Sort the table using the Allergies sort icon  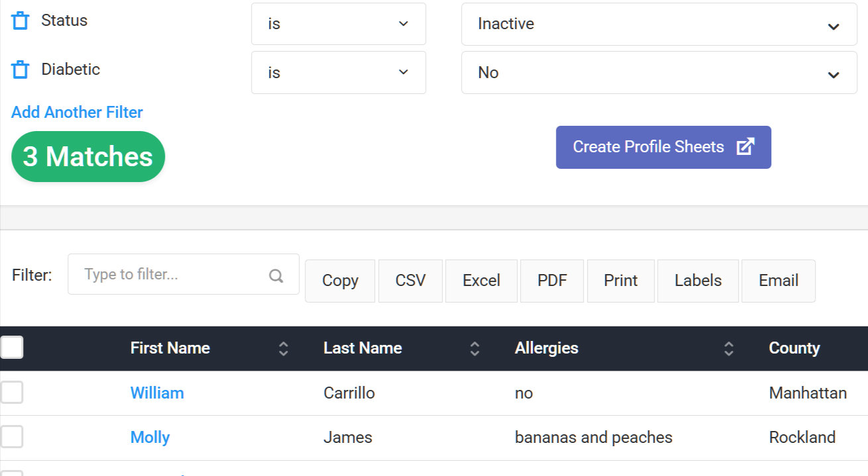[x=728, y=348]
